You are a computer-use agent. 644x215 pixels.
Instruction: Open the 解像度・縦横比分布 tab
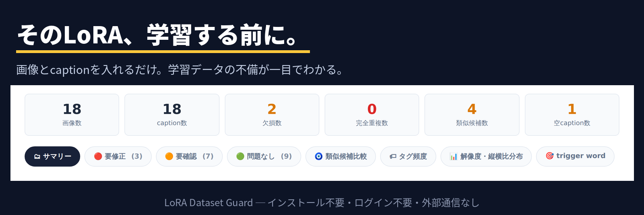click(x=486, y=156)
